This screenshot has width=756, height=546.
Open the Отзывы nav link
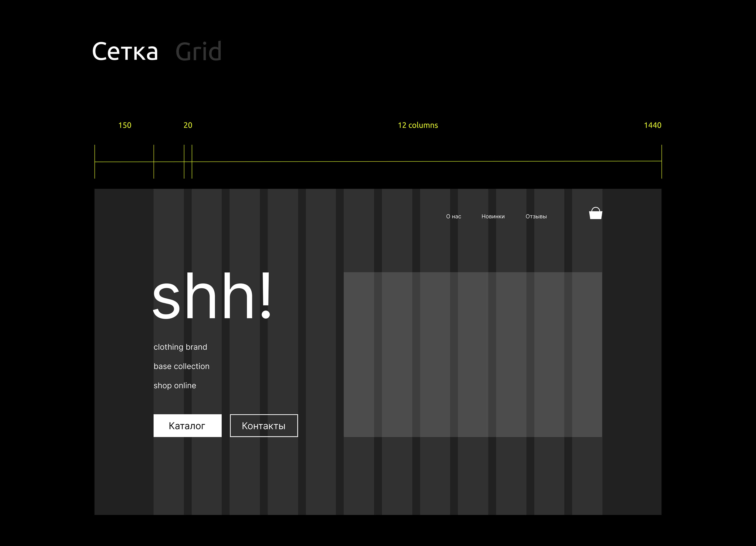tap(536, 217)
